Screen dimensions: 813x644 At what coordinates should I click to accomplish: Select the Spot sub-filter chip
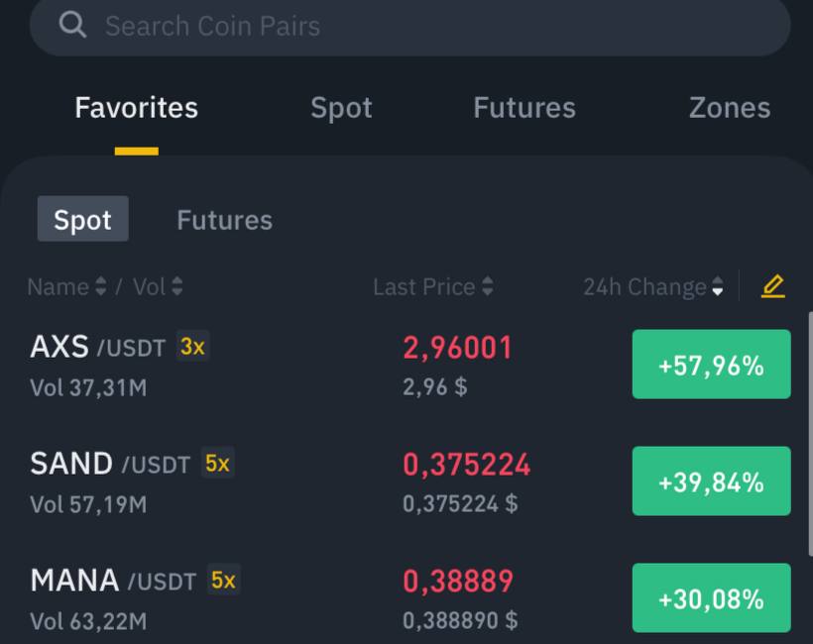coord(83,219)
